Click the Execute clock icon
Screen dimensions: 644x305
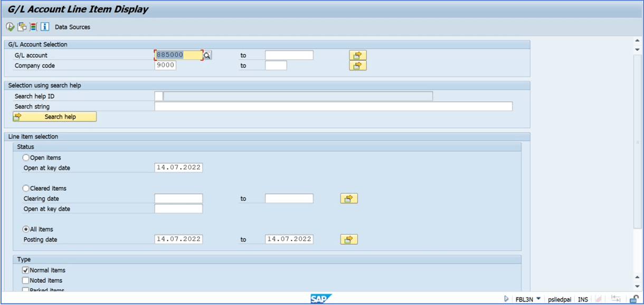(x=10, y=27)
